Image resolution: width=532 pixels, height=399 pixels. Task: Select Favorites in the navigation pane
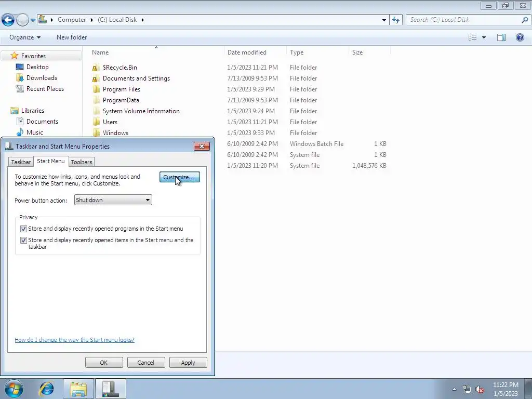point(33,56)
